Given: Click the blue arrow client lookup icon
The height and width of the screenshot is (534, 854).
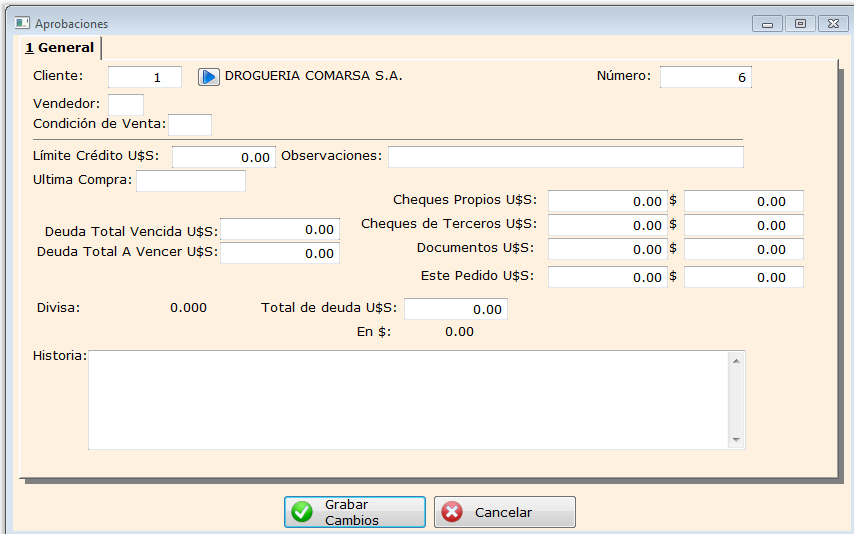Looking at the screenshot, I should click(x=208, y=77).
